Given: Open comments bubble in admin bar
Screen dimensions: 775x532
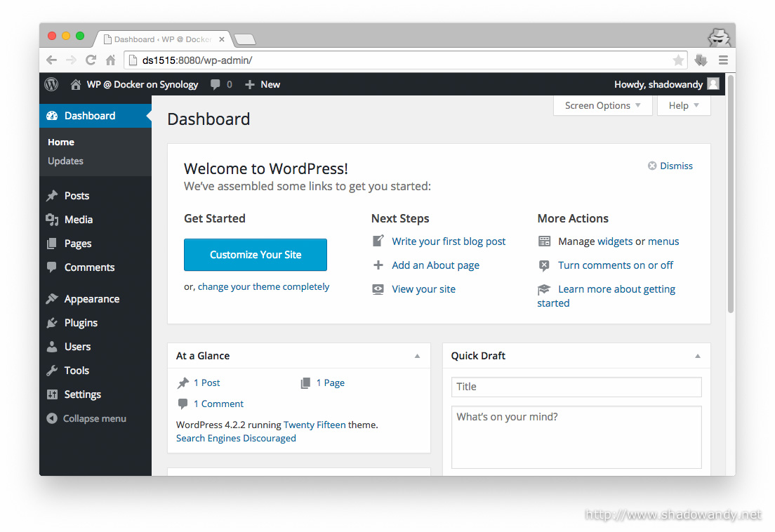Looking at the screenshot, I should (215, 84).
